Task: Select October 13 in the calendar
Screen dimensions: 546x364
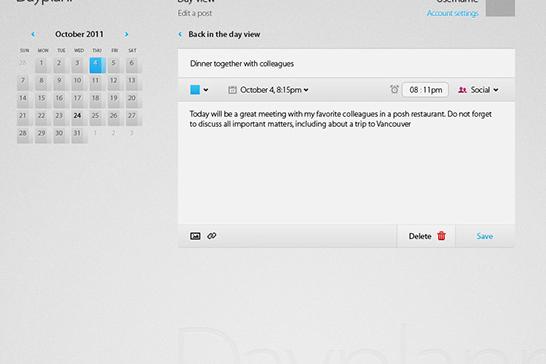Action: coord(133,83)
